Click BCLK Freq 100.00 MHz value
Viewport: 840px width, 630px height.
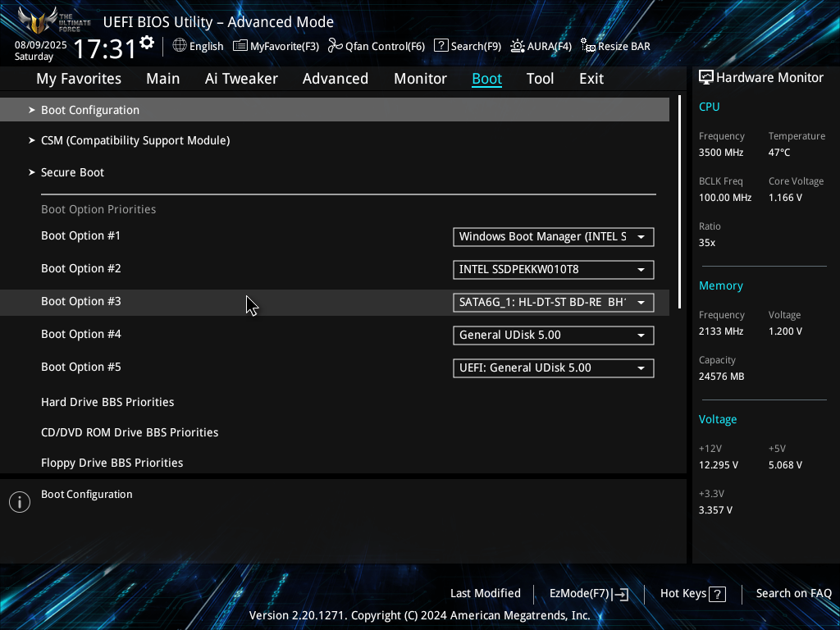725,198
